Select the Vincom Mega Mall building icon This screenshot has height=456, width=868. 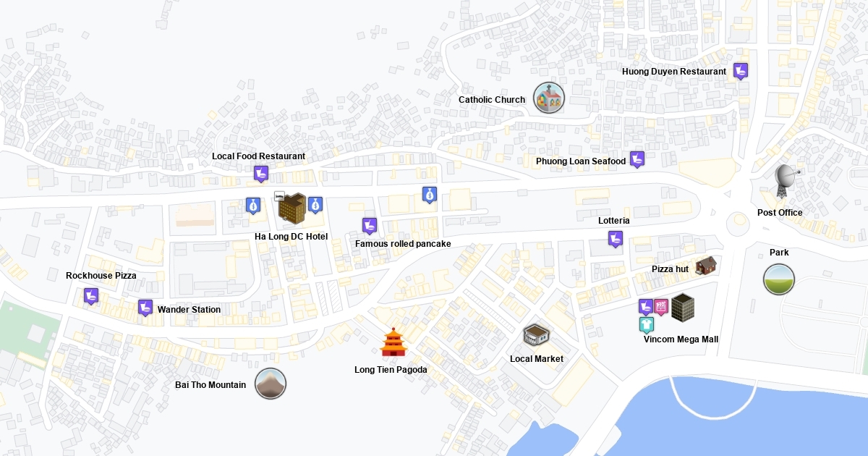coord(683,308)
